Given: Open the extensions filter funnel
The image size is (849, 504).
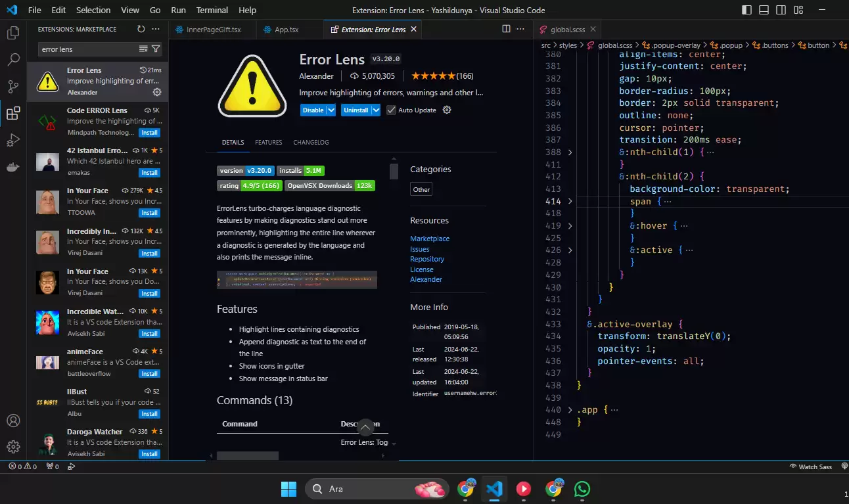Looking at the screenshot, I should coord(156,49).
